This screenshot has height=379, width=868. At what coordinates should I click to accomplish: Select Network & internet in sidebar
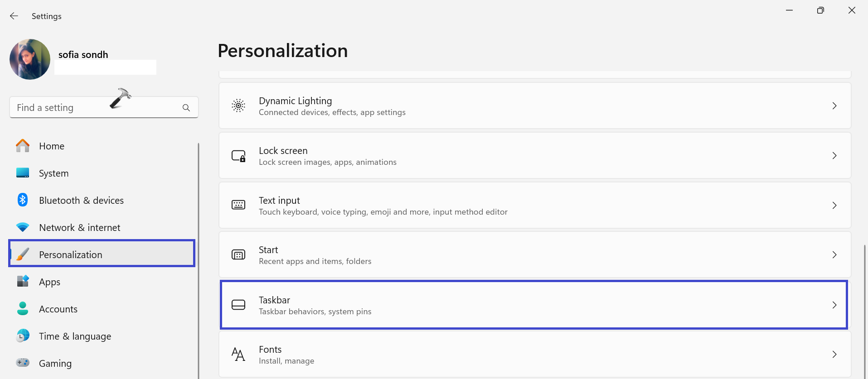pos(79,228)
